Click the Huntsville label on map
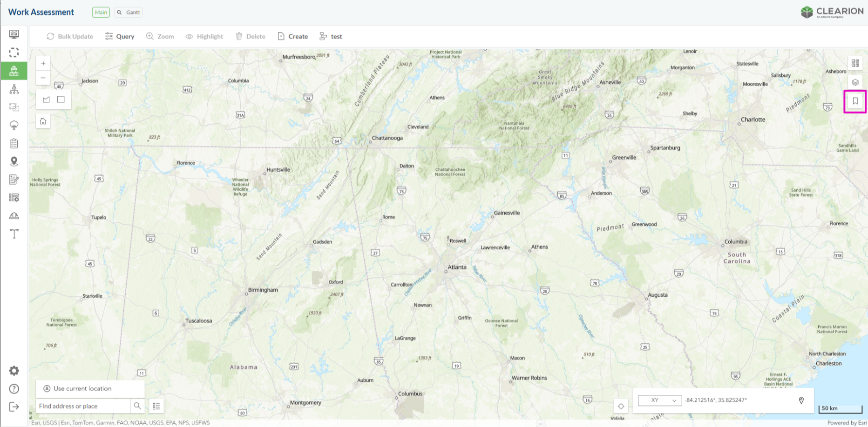 point(278,170)
